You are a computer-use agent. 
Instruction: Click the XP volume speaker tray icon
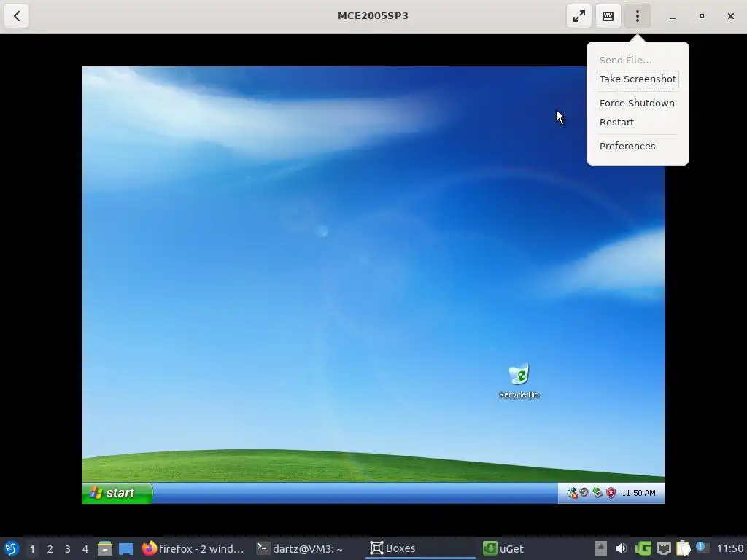click(x=584, y=493)
